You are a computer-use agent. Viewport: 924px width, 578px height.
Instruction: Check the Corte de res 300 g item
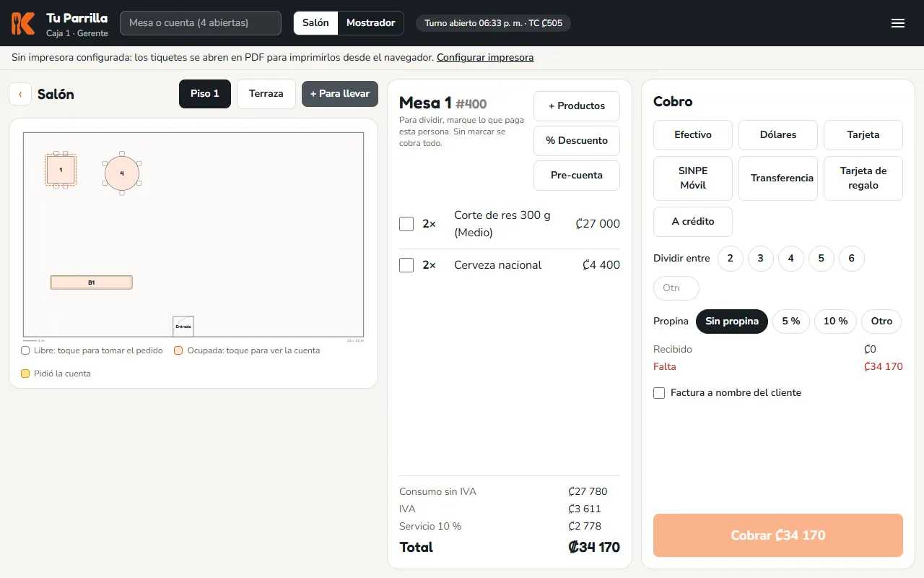pos(406,224)
